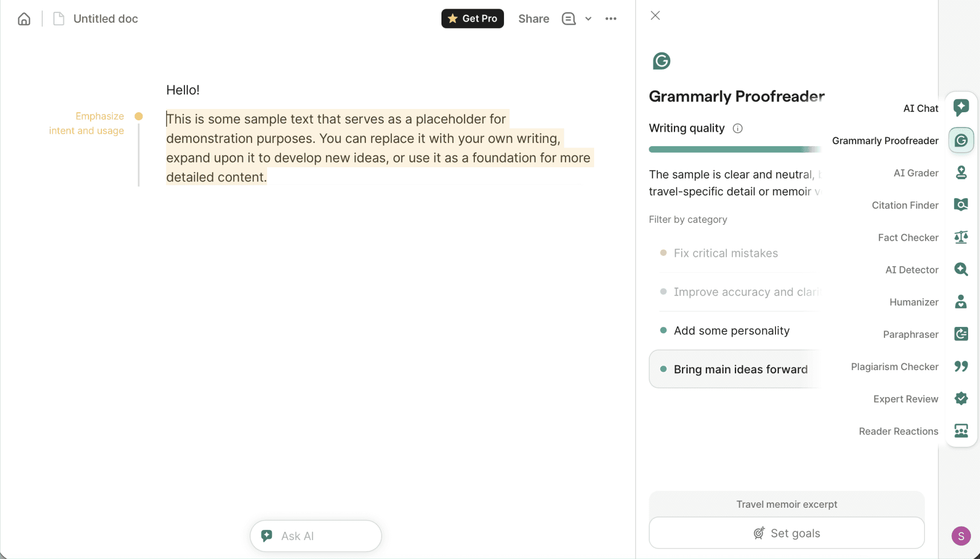The width and height of the screenshot is (980, 559).
Task: Click the Grammarly logo in the panel
Action: (x=661, y=61)
